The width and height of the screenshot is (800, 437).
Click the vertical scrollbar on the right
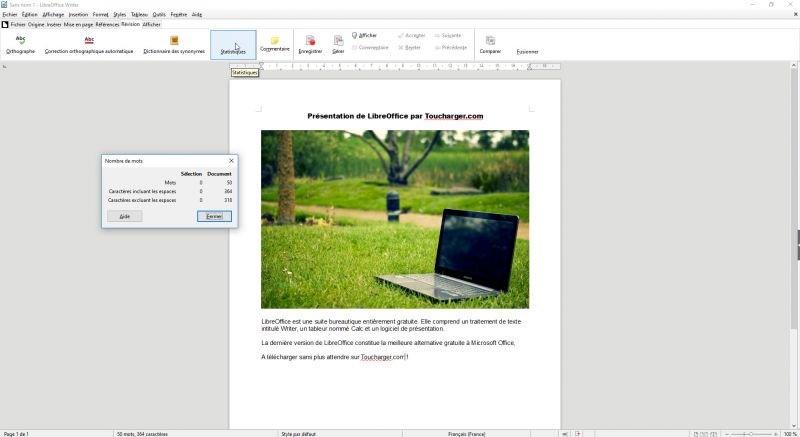click(x=794, y=245)
